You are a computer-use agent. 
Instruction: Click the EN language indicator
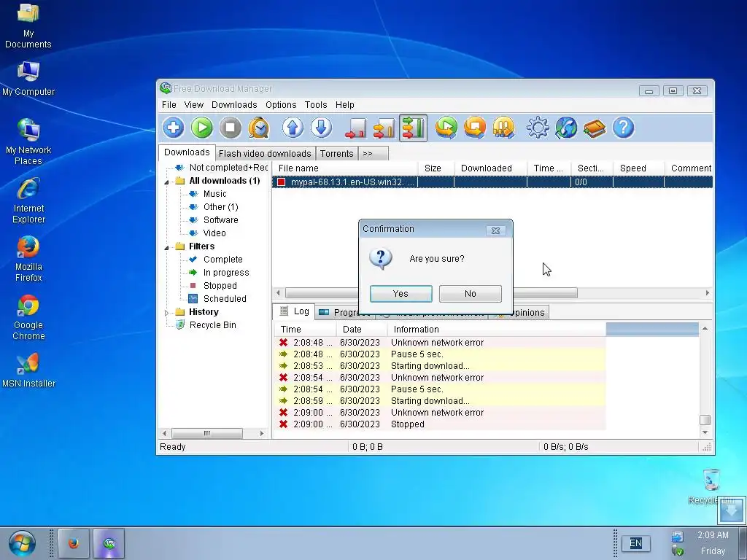pos(635,543)
